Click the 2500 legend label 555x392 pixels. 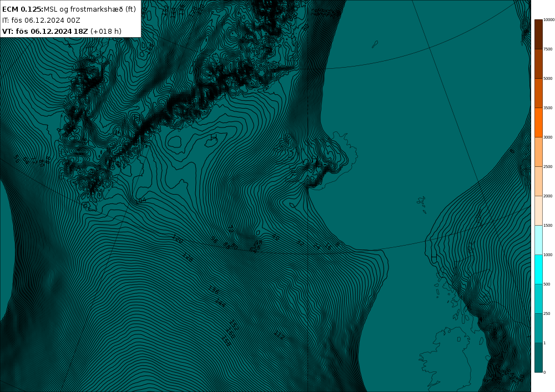click(x=548, y=166)
